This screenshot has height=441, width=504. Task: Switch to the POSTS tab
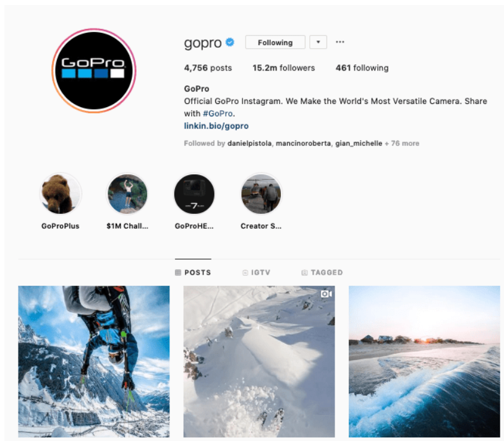point(193,273)
